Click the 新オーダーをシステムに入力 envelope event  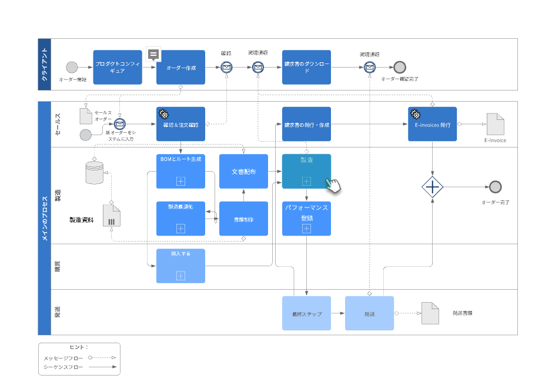click(120, 124)
